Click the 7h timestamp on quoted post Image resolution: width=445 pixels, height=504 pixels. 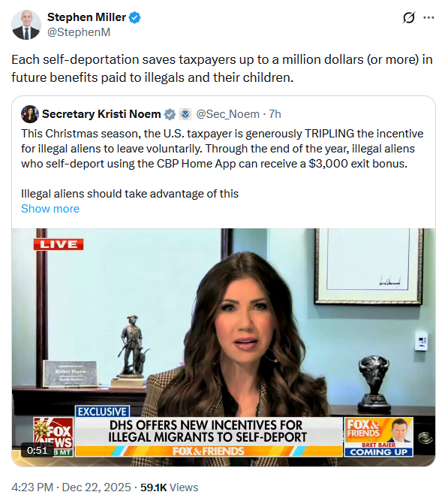point(275,114)
